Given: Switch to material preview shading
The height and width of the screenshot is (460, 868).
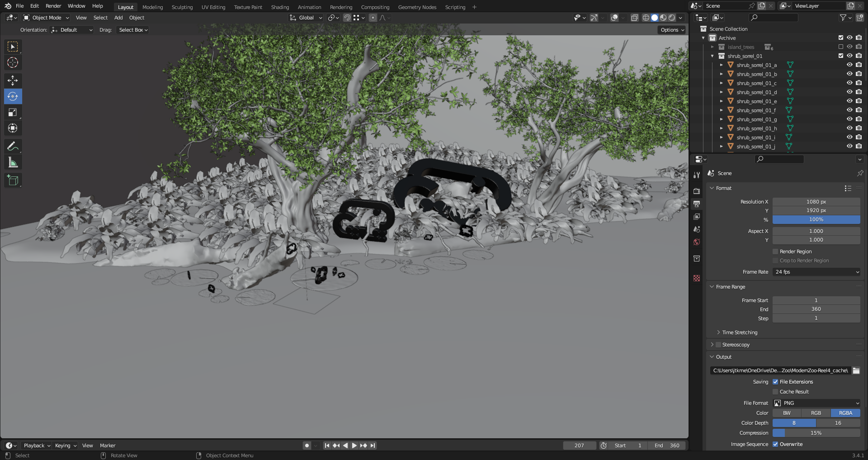Looking at the screenshot, I should tap(663, 18).
